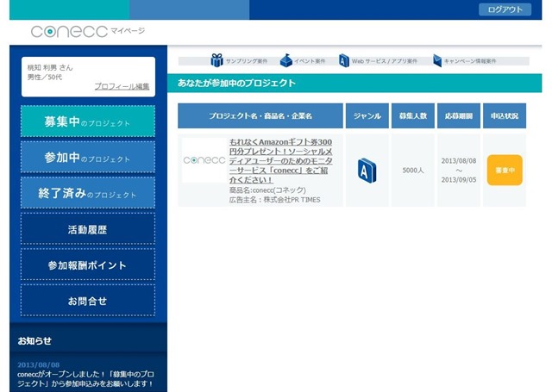
Task: Click 募集人数 column header
Action: coord(413,115)
